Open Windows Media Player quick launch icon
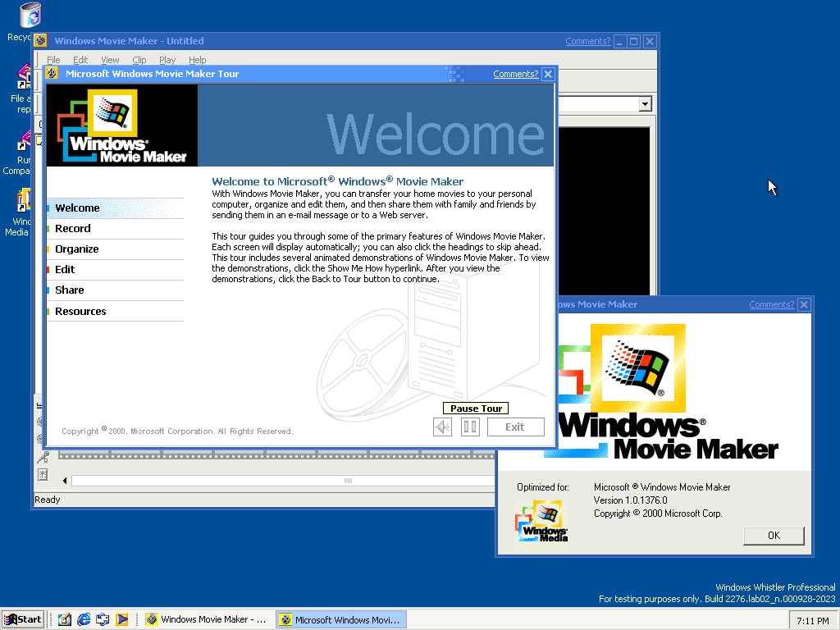Image resolution: width=840 pixels, height=630 pixels. (122, 619)
